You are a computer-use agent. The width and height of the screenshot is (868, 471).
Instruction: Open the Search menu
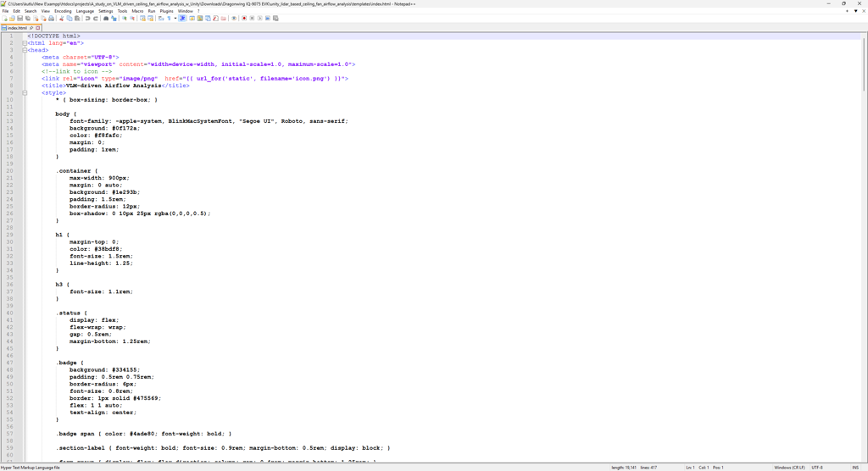point(31,11)
